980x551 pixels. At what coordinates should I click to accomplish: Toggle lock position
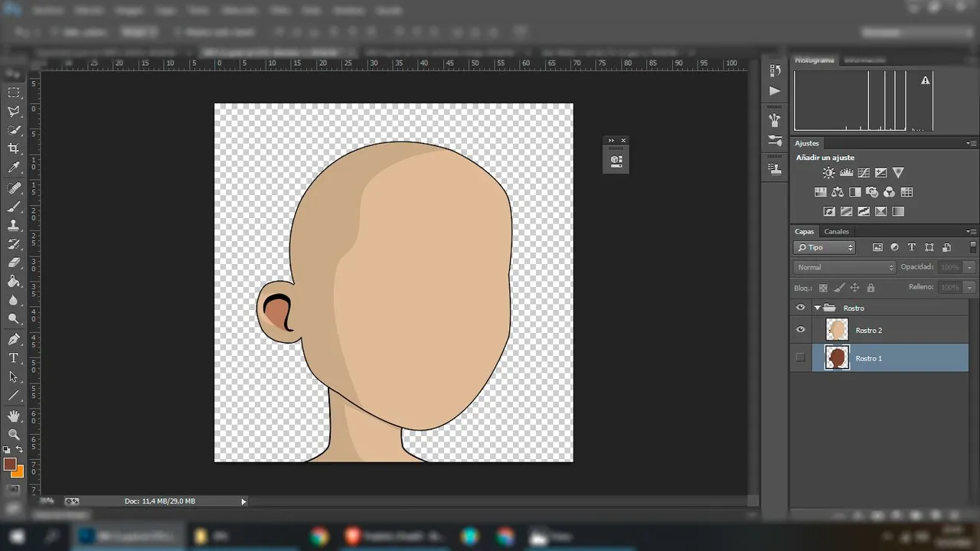(855, 288)
